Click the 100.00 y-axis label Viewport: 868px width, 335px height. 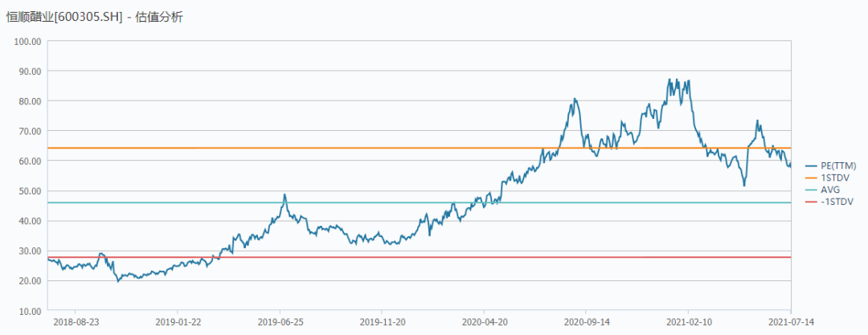point(29,41)
